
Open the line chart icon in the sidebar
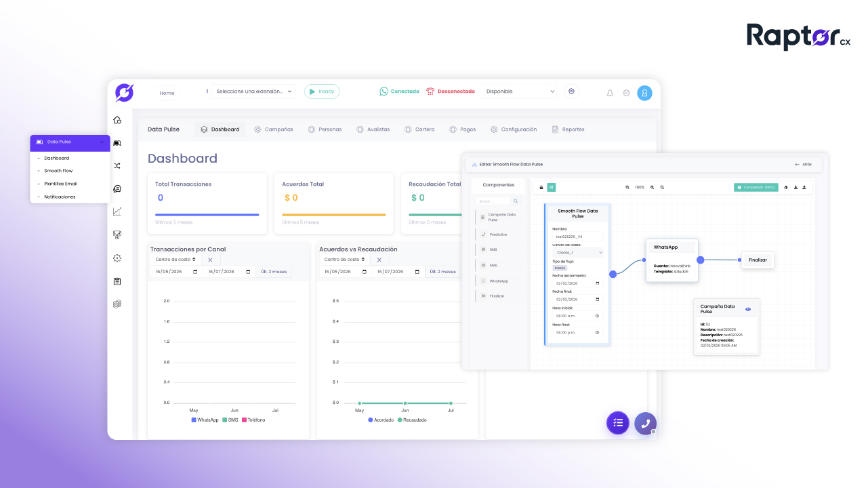click(117, 211)
